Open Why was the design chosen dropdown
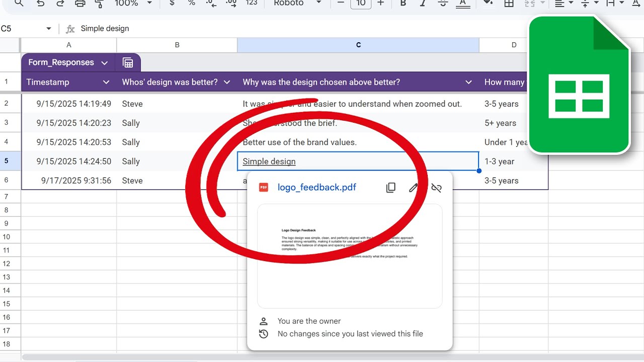This screenshot has width=644, height=362. point(469,82)
